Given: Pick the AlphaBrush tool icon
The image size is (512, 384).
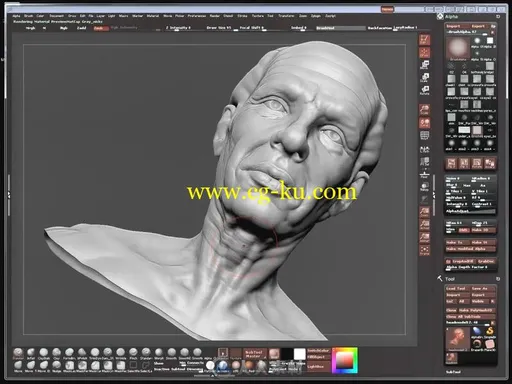Looking at the screenshot, I should pos(477,332).
